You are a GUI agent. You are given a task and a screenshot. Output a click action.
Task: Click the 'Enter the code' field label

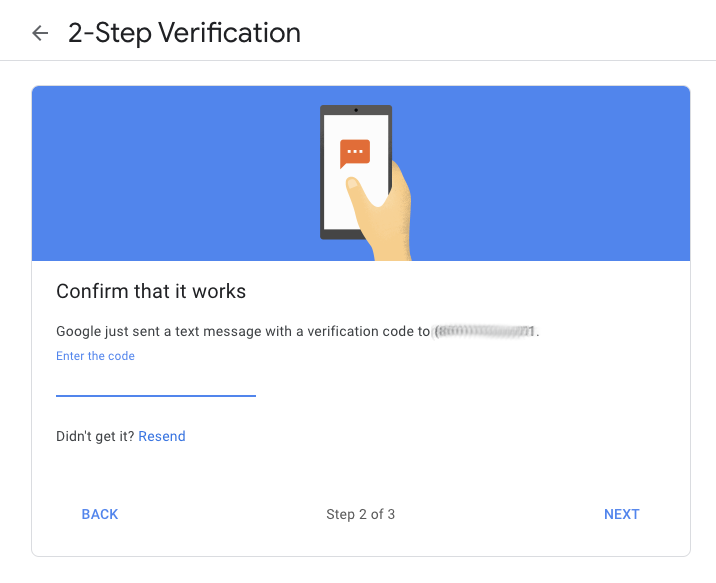coord(95,356)
